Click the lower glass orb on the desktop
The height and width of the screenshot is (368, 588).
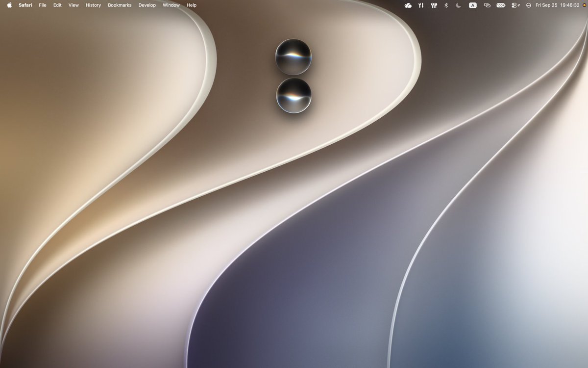pos(294,95)
